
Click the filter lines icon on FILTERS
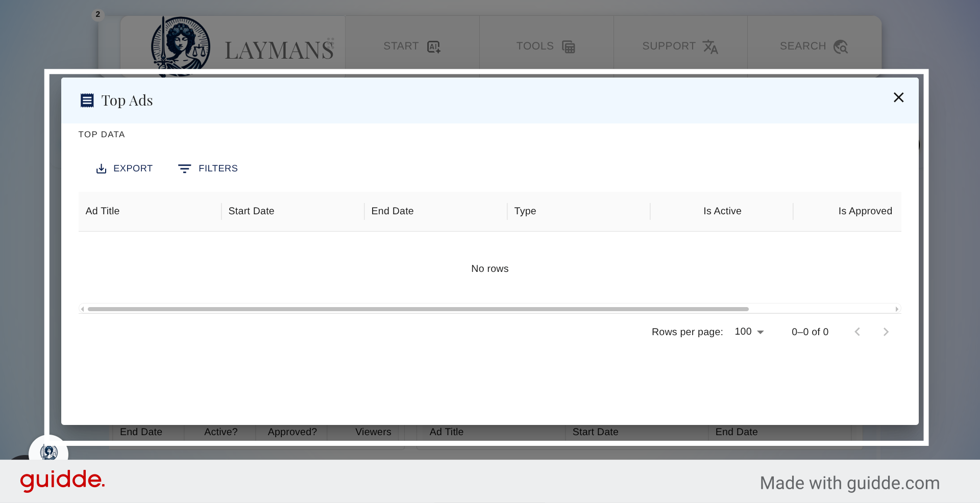pyautogui.click(x=184, y=168)
